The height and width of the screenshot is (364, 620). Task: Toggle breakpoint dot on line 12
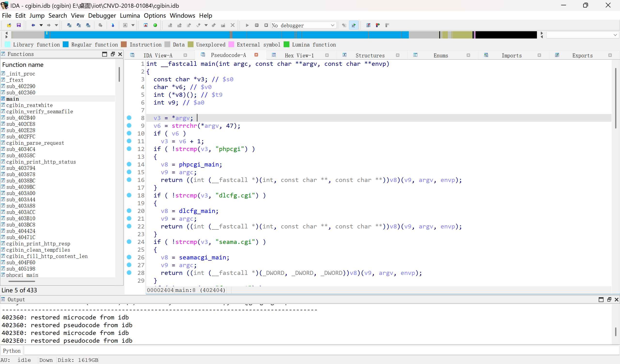pos(129,149)
